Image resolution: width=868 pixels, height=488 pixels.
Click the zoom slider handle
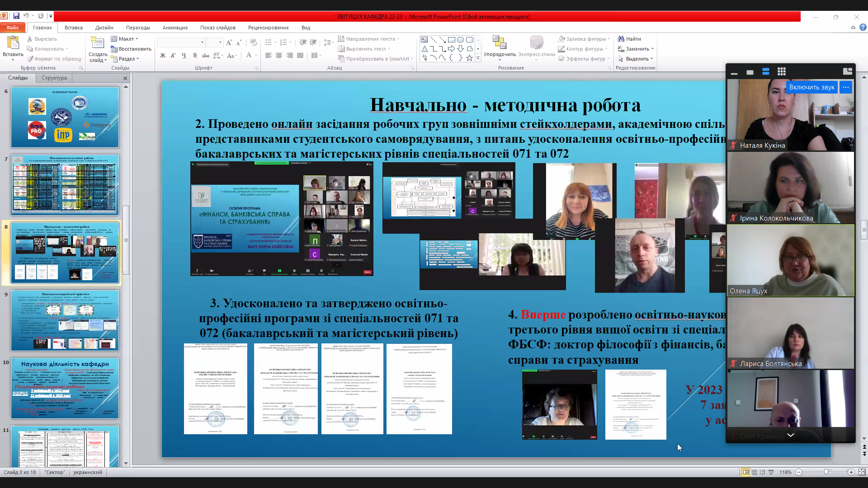point(826,472)
